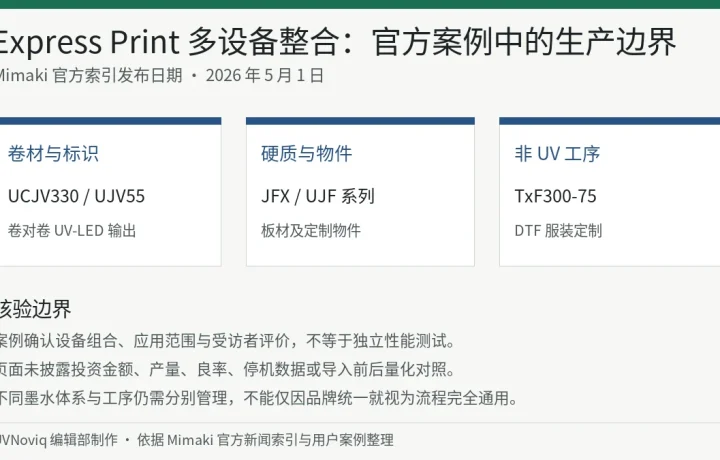The height and width of the screenshot is (460, 720).
Task: Click the line mentioning 不等于独立性能测试
Action: 228,341
